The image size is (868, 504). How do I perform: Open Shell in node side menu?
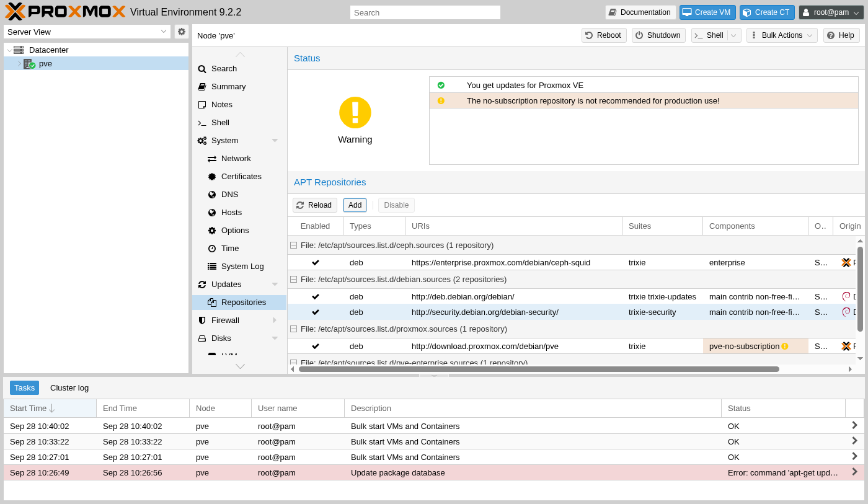point(239,123)
